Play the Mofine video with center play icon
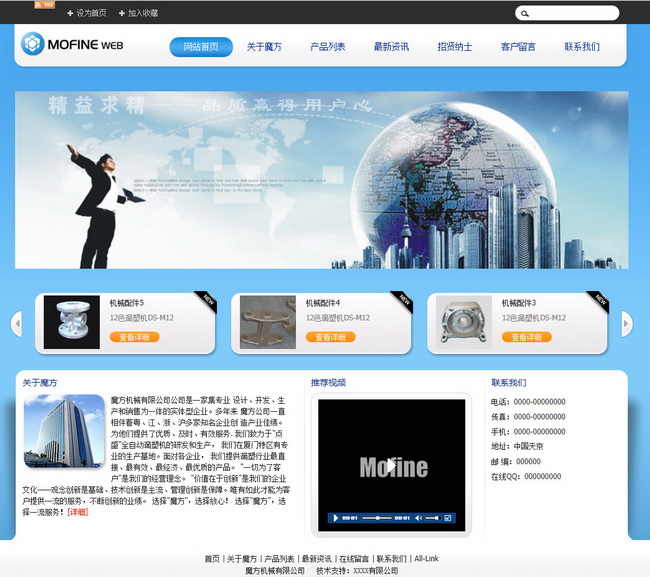This screenshot has width=650, height=577. (x=391, y=466)
